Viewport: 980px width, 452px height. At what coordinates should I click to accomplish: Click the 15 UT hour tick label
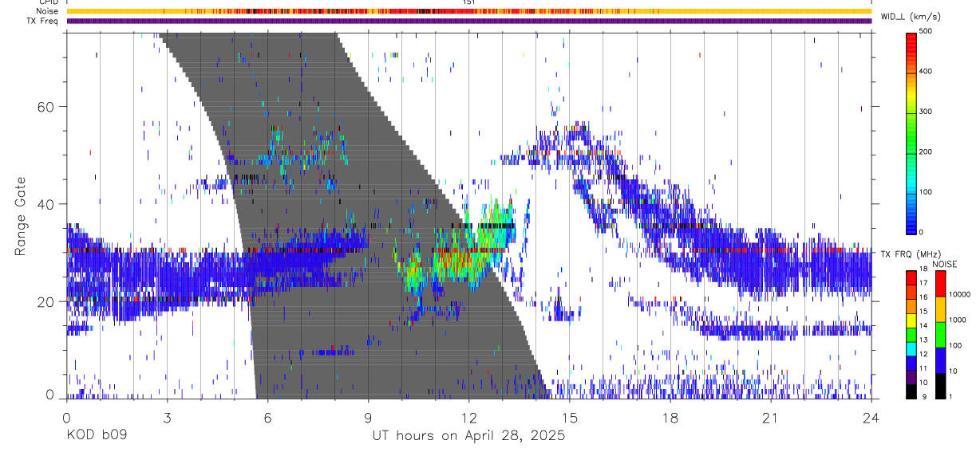[570, 418]
